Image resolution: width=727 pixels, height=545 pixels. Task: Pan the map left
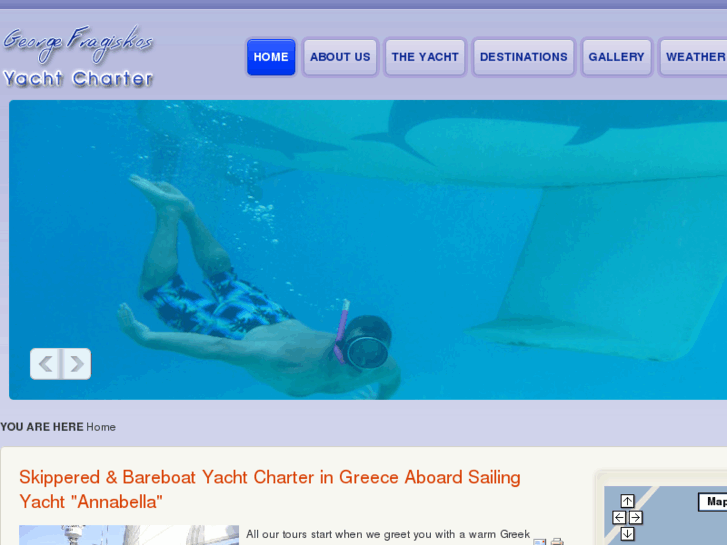(x=619, y=517)
